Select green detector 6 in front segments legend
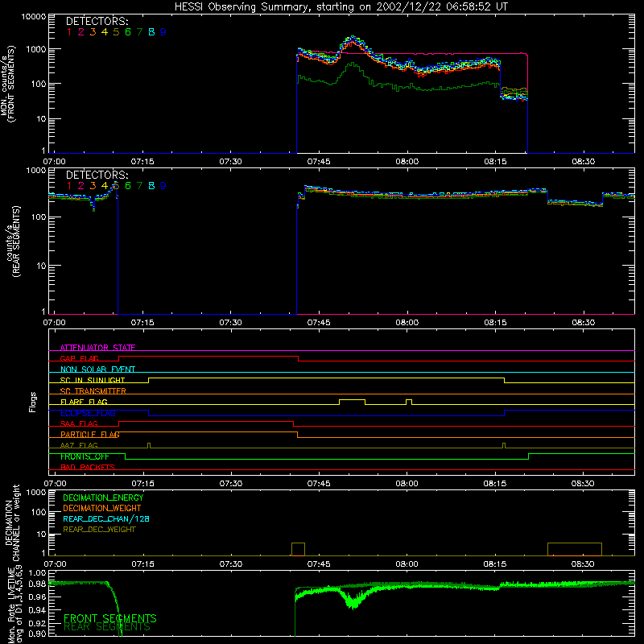The height and width of the screenshot is (644, 644). (128, 32)
